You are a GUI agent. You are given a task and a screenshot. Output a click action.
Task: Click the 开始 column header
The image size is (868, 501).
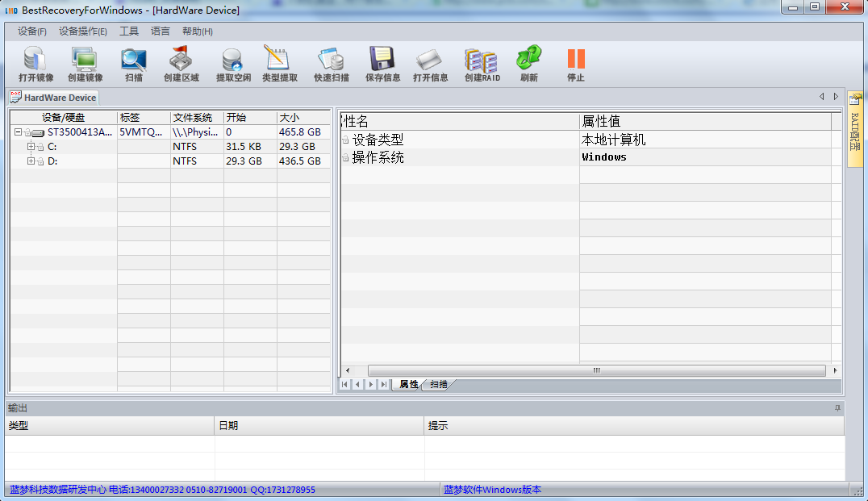point(250,117)
